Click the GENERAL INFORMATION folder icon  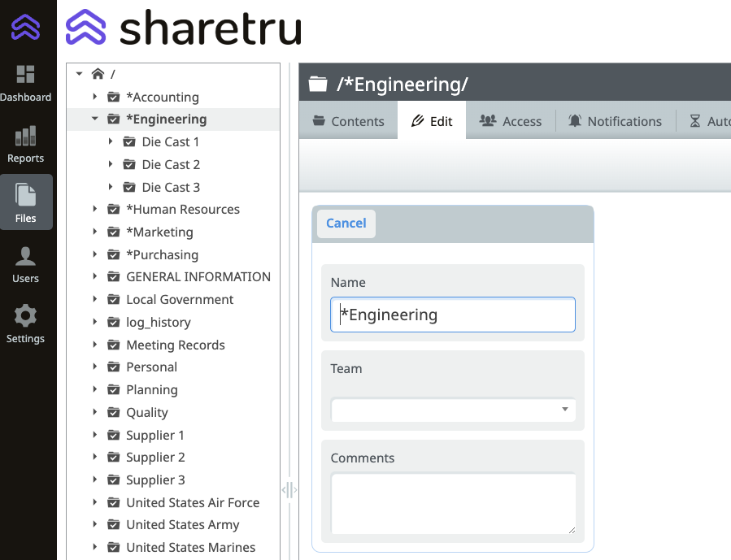[x=113, y=276]
